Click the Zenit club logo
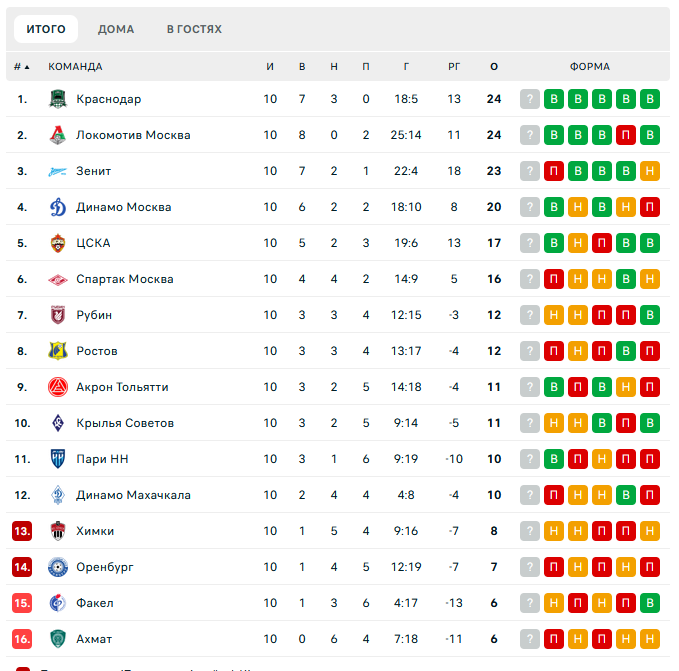The width and height of the screenshot is (679, 671). coord(57,171)
